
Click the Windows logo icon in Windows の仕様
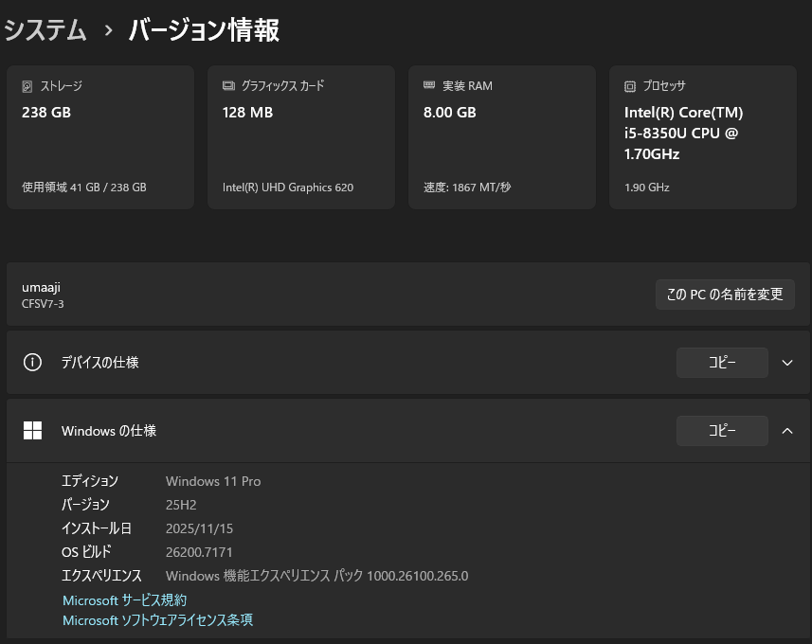point(32,431)
